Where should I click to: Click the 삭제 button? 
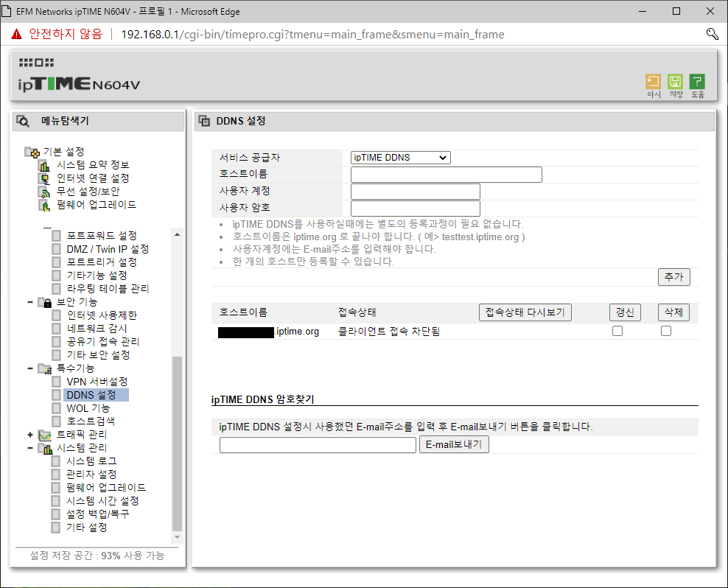[x=673, y=312]
